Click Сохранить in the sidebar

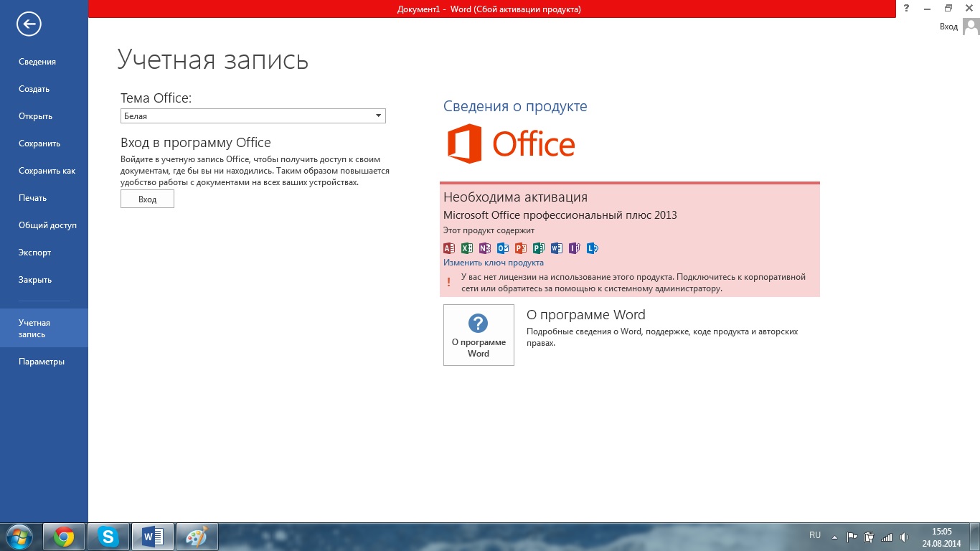pos(44,143)
